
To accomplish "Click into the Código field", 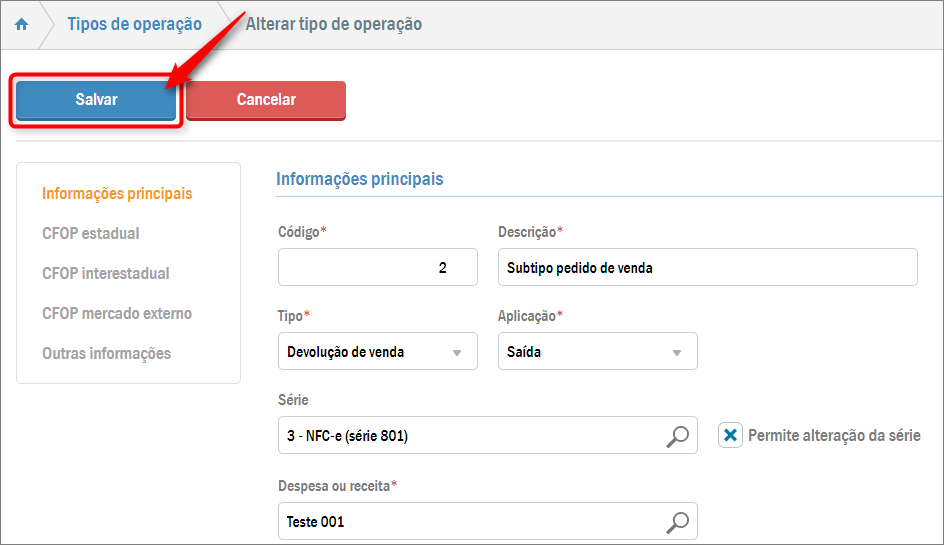I will (x=377, y=268).
